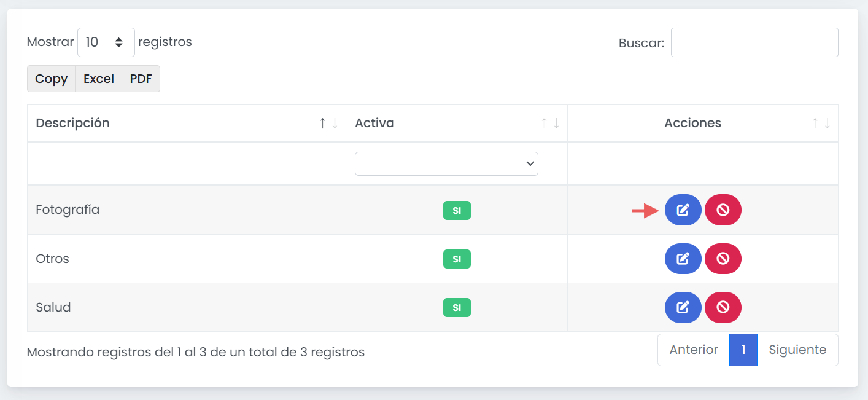Image resolution: width=868 pixels, height=400 pixels.
Task: Open the records-per-page selector showing 10
Action: tap(106, 42)
